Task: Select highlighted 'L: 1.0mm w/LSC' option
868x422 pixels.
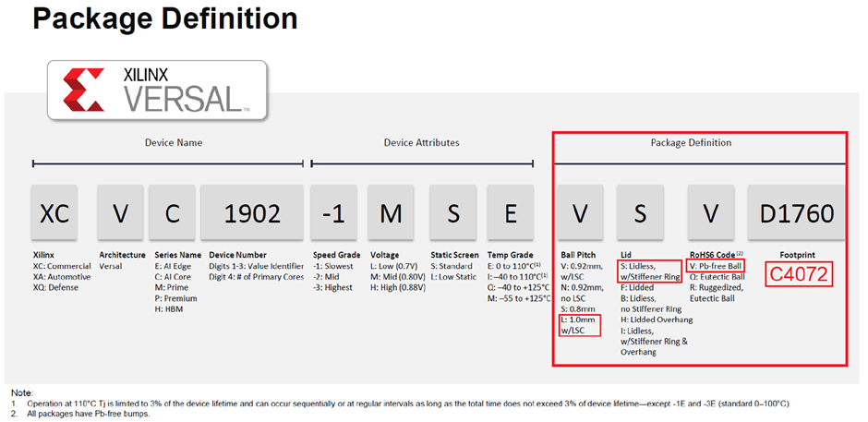Action: (580, 324)
